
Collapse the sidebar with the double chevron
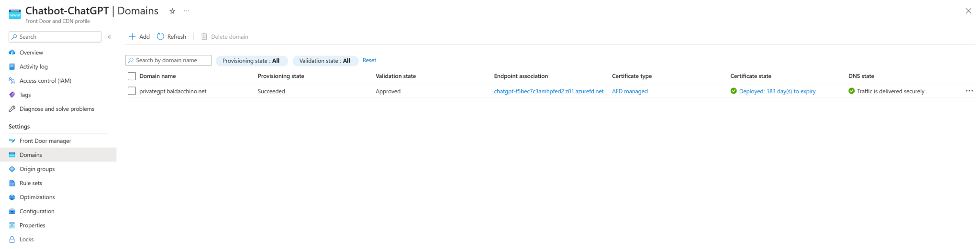110,37
